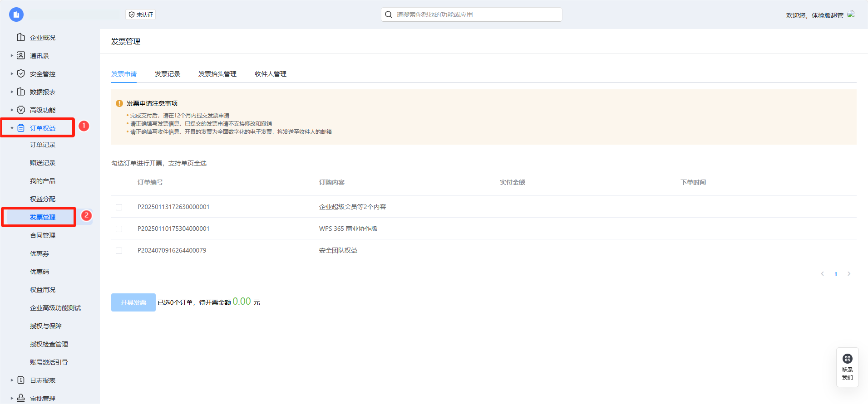Image resolution: width=868 pixels, height=404 pixels.
Task: Collapse the 订单权益 menu arrow
Action: point(12,128)
